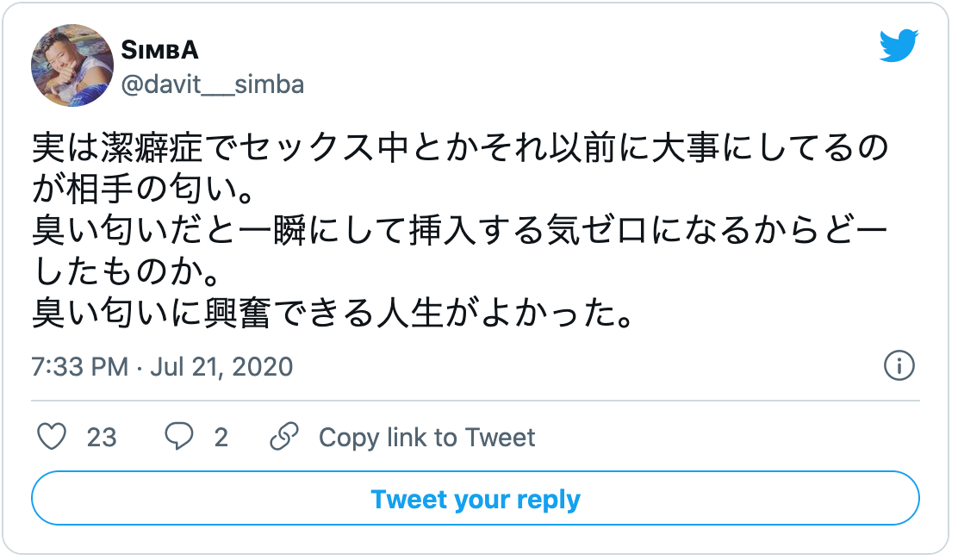
Task: Click the Jul 21, 2020 date text
Action: (221, 366)
